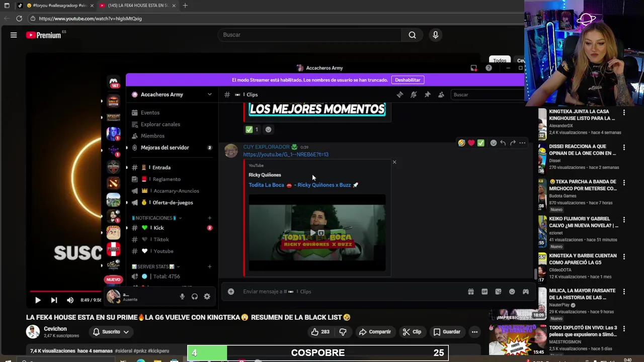Image resolution: width=644 pixels, height=362 pixels.
Task: Open Explorar canales in Discord sidebar
Action: pyautogui.click(x=160, y=124)
